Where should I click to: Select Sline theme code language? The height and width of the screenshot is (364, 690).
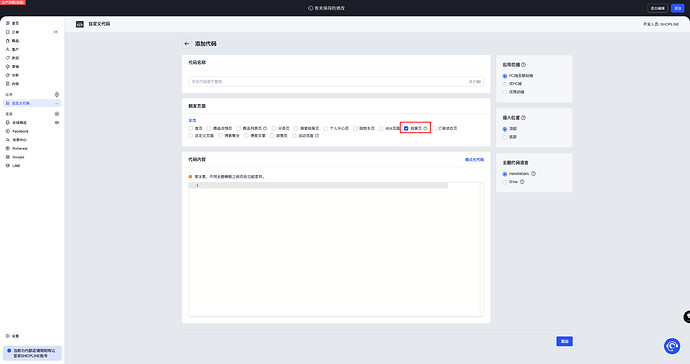click(505, 182)
